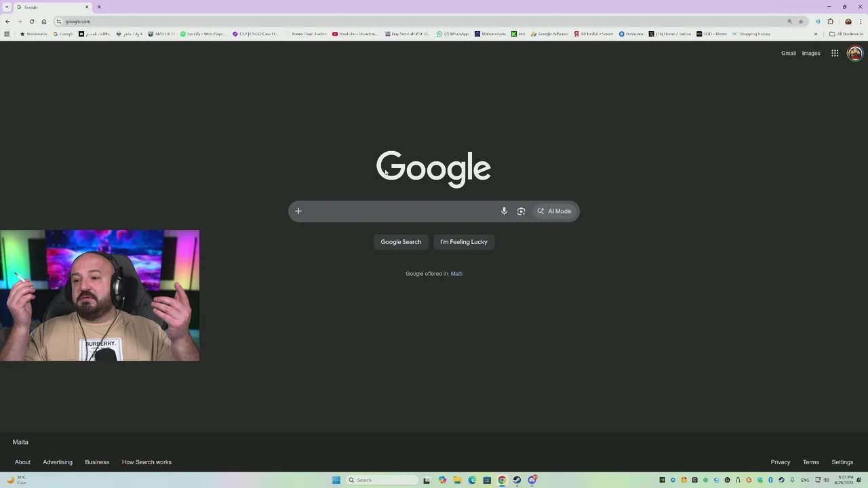Image resolution: width=868 pixels, height=488 pixels.
Task: Close the Google tab
Action: click(x=87, y=7)
